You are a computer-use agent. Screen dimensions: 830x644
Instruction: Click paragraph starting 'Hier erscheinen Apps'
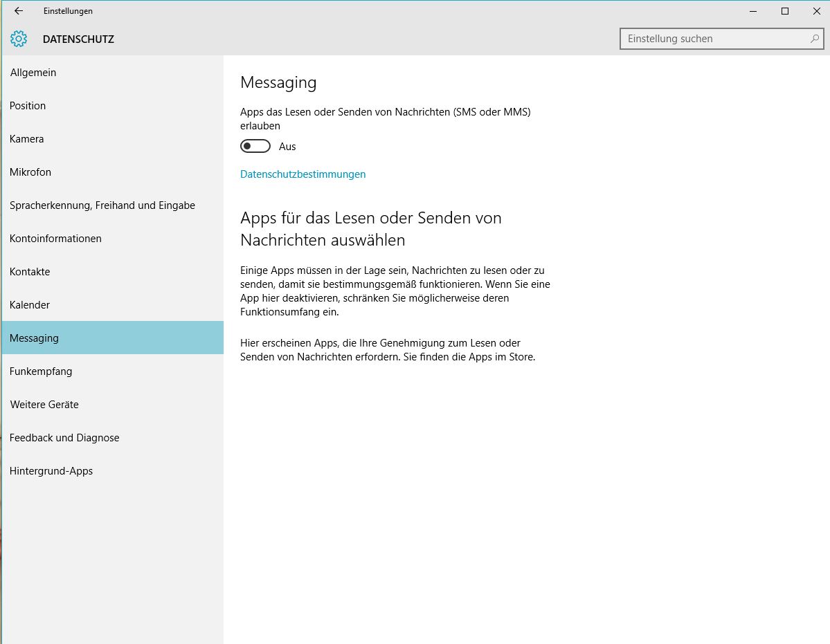coord(388,350)
